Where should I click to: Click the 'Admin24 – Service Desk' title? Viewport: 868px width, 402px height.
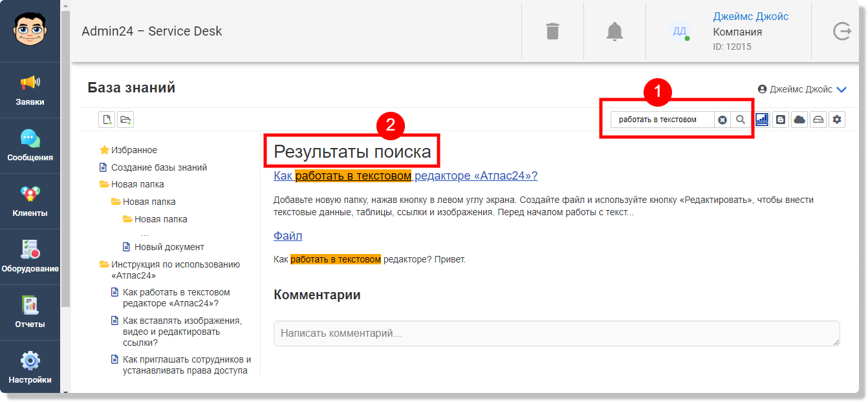(152, 31)
